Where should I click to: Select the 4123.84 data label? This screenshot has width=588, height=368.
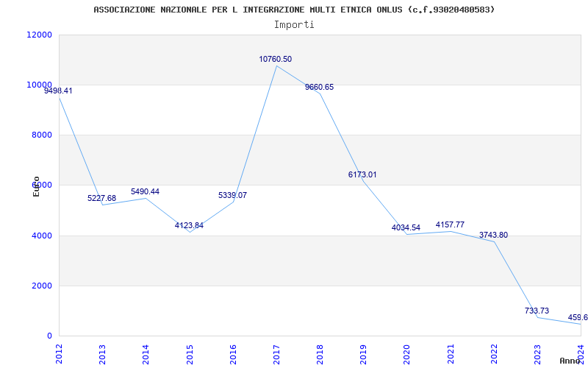(x=189, y=225)
